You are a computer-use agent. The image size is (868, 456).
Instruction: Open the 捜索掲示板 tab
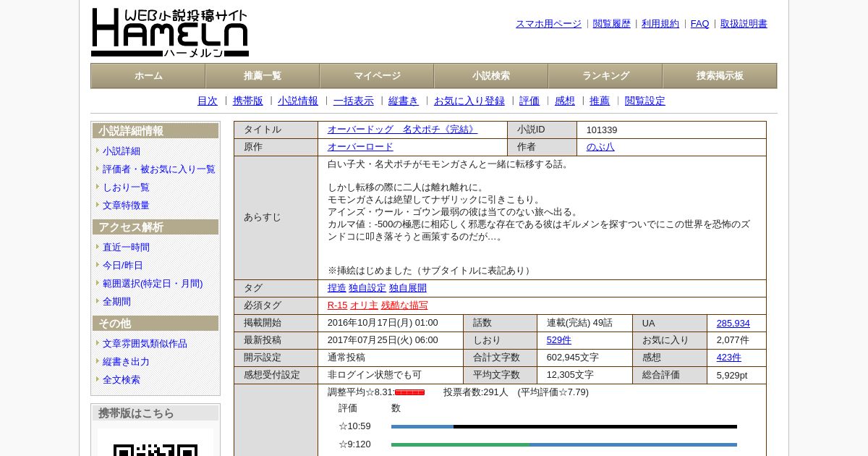[720, 76]
